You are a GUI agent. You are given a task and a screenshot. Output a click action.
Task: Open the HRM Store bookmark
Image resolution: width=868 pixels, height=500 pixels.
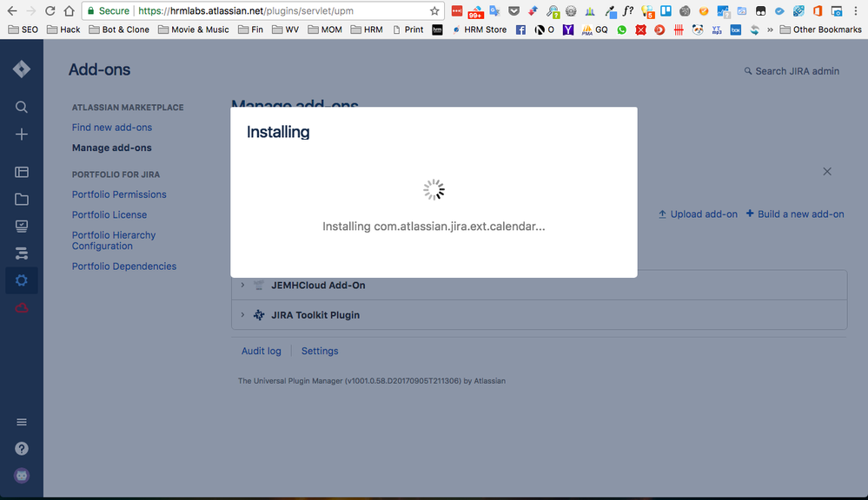click(x=480, y=30)
